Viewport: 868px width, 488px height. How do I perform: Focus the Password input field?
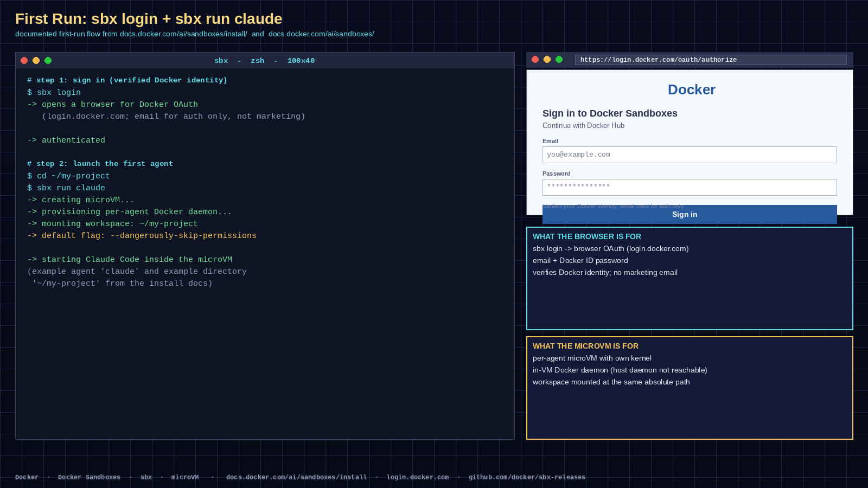pos(690,187)
